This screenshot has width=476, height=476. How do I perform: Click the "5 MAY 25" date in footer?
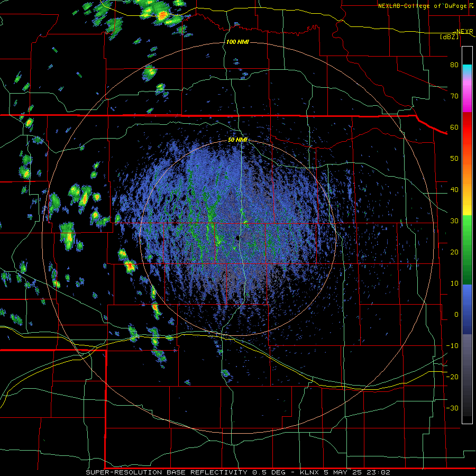tap(344, 472)
